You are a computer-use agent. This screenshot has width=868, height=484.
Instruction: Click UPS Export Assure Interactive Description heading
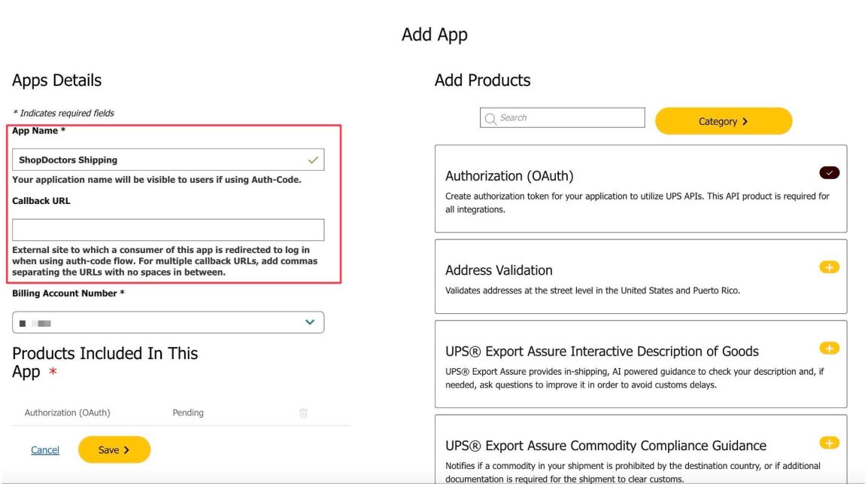click(602, 352)
